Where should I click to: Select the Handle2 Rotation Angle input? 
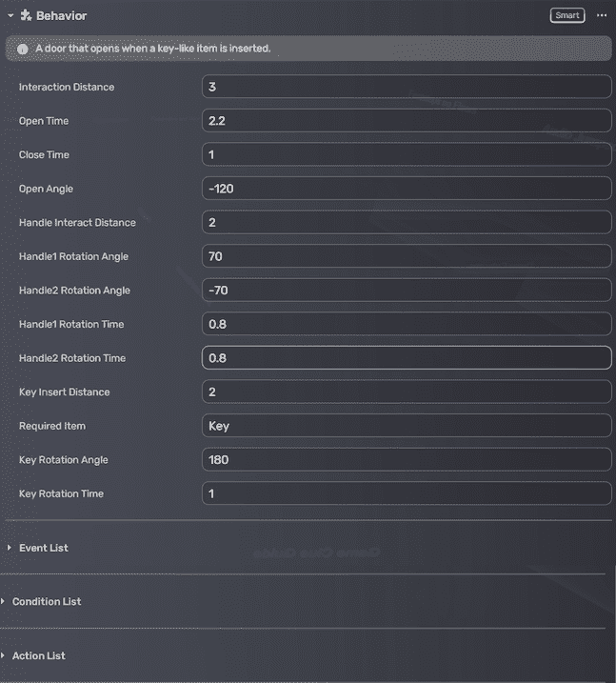(407, 290)
